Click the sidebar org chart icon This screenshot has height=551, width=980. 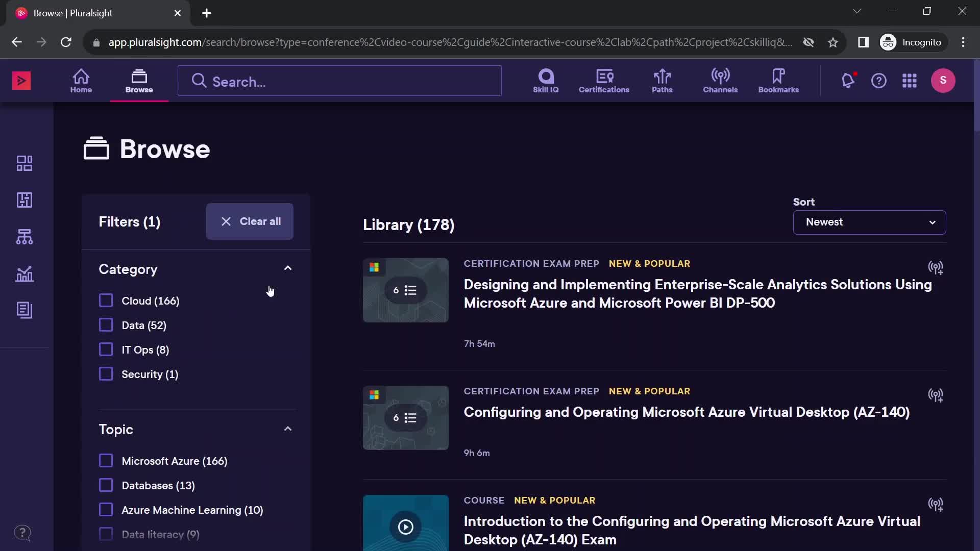click(24, 237)
